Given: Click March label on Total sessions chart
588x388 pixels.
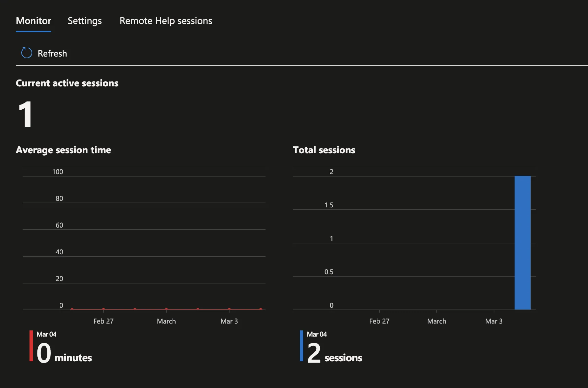Looking at the screenshot, I should [437, 321].
